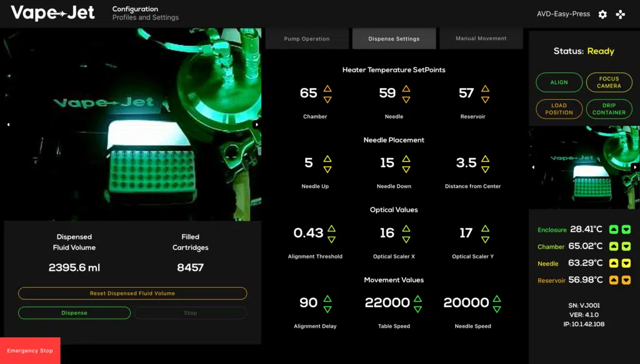Click the 2395.6 ml dispensed volume value

74,267
